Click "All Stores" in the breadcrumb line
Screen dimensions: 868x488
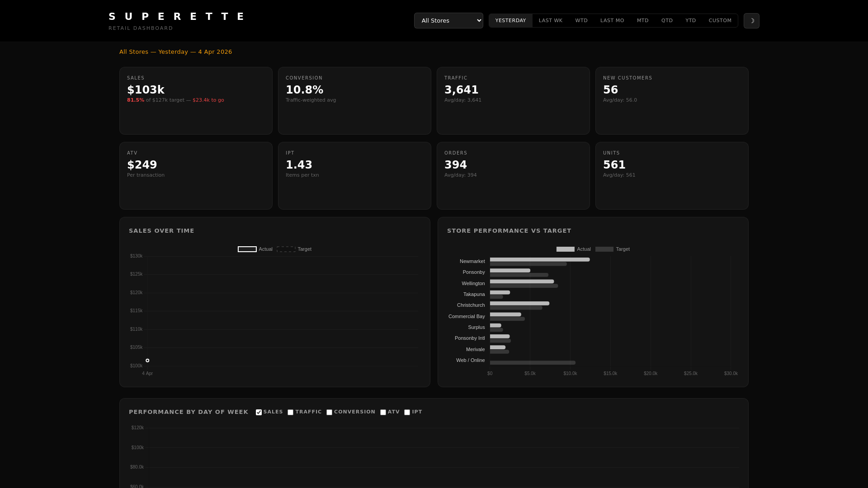(134, 52)
